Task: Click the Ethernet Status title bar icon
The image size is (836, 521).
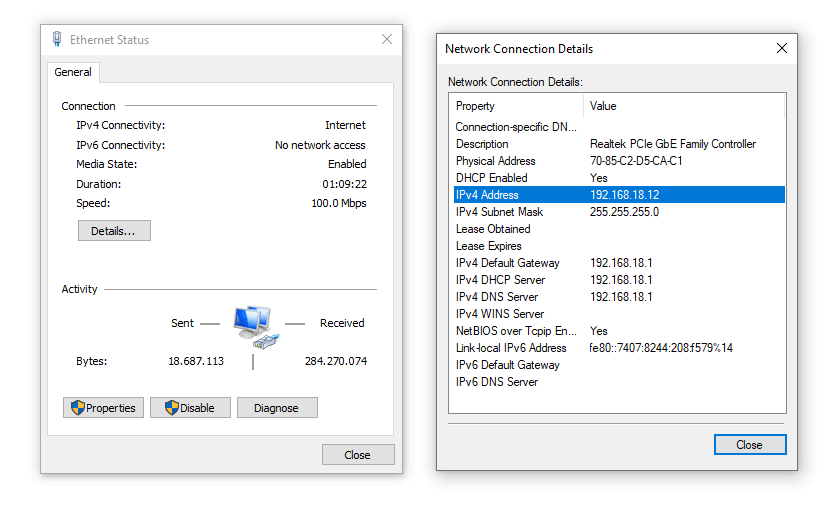Action: tap(57, 40)
